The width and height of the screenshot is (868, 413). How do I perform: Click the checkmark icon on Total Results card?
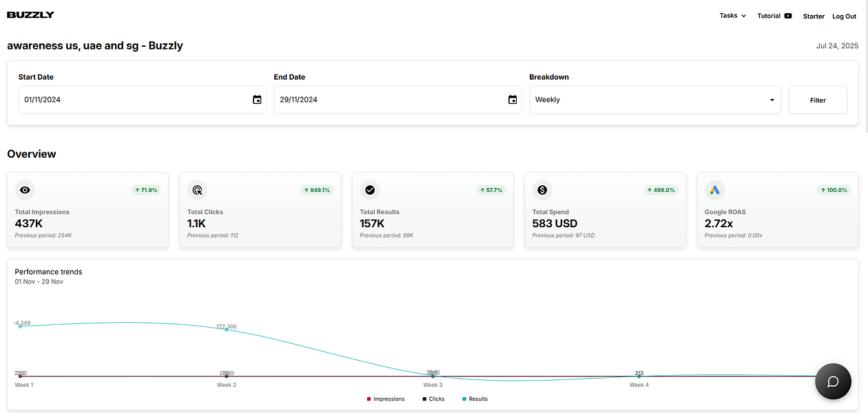(x=370, y=190)
